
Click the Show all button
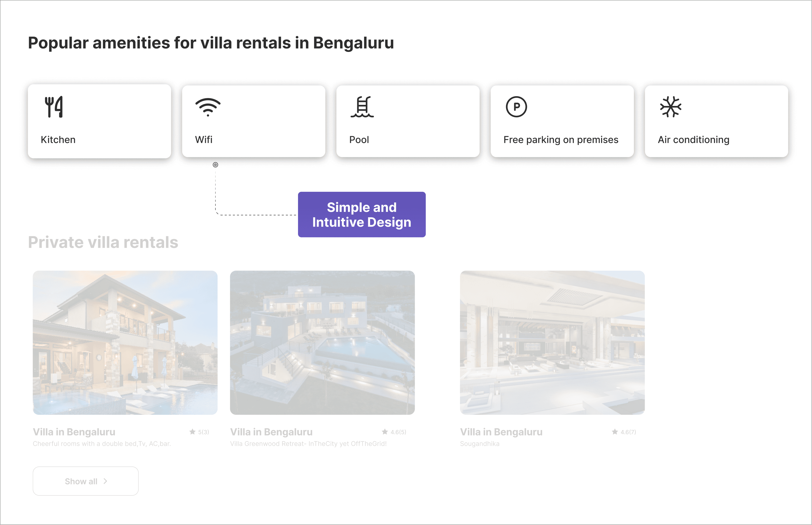click(85, 481)
